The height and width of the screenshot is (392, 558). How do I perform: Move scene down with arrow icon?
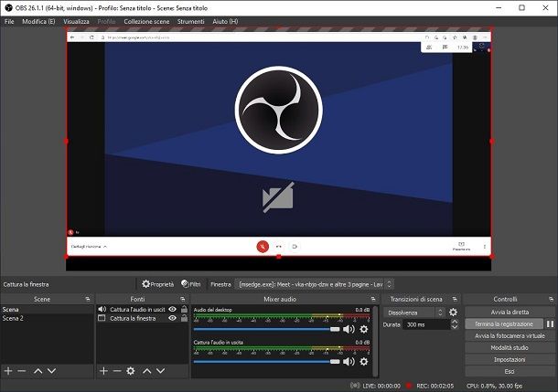[x=51, y=371]
